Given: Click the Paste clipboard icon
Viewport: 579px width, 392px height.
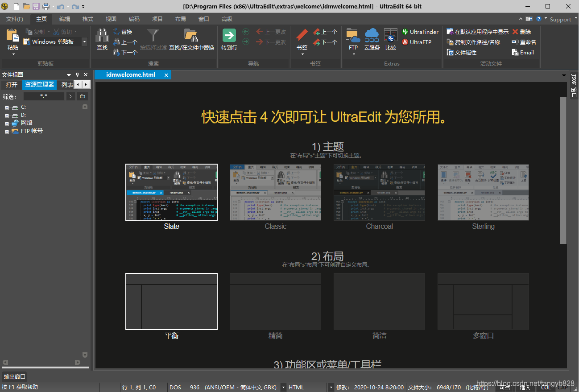Looking at the screenshot, I should click(13, 36).
